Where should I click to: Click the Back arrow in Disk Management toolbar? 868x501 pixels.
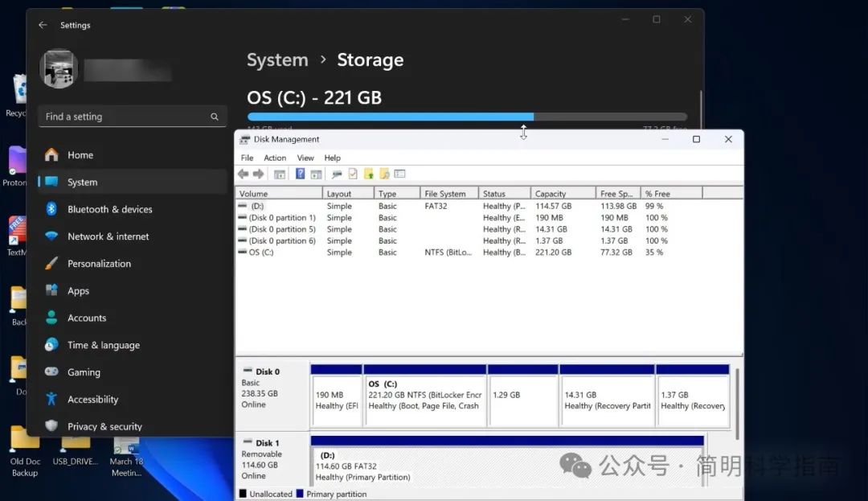[243, 174]
